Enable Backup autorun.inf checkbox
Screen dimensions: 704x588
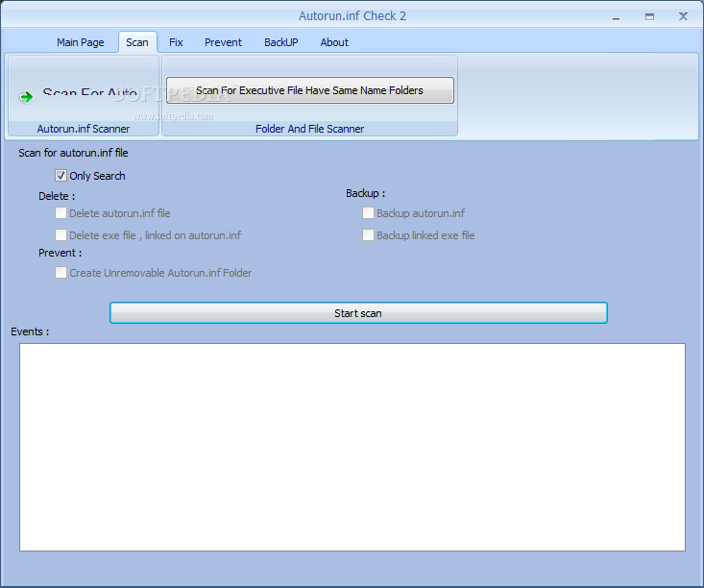coord(368,213)
